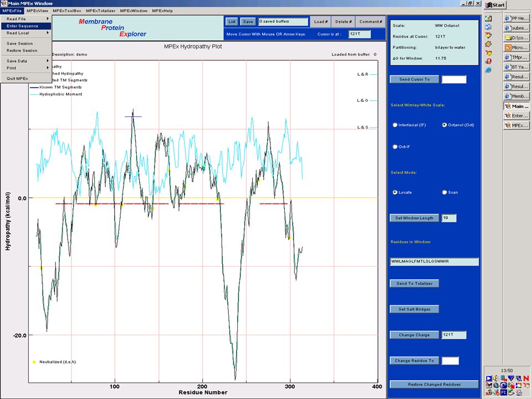Click the window length field showing 19

(448, 218)
